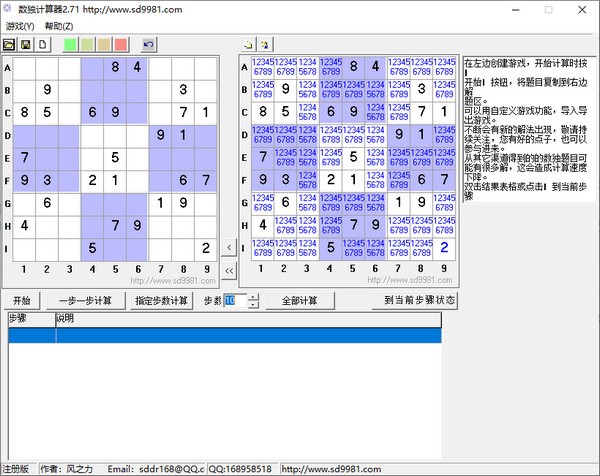600x476 pixels.
Task: Click the open file folder icon
Action: (x=9, y=45)
